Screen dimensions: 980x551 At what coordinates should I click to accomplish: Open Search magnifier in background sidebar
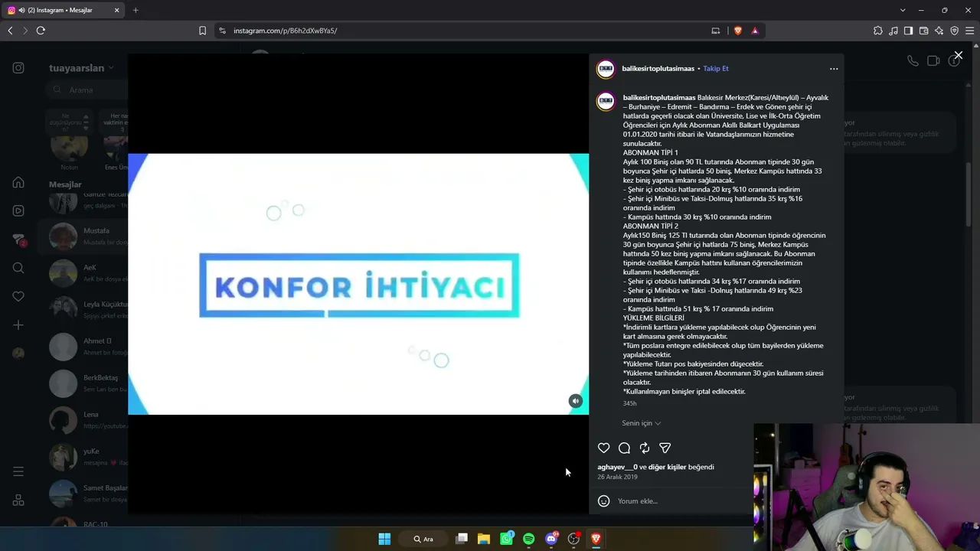[18, 268]
